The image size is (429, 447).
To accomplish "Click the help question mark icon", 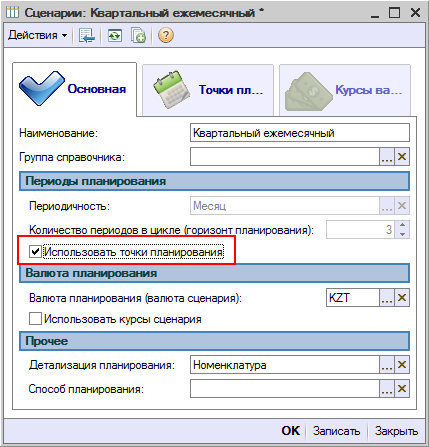I will click(166, 35).
